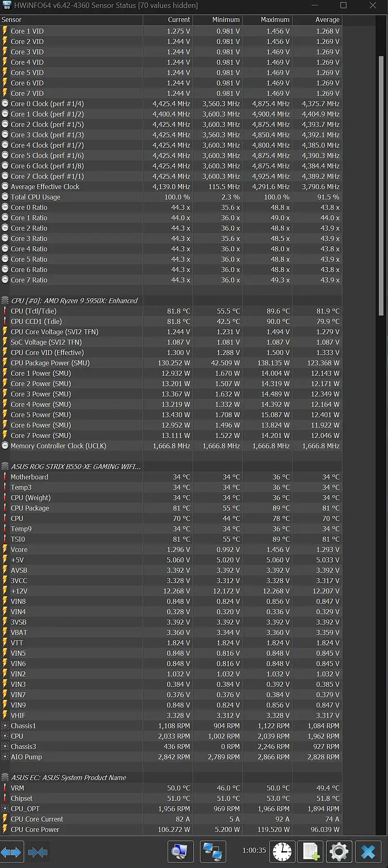Viewport: 388px width, 868px height.
Task: Click the Sensor column header
Action: [71, 20]
